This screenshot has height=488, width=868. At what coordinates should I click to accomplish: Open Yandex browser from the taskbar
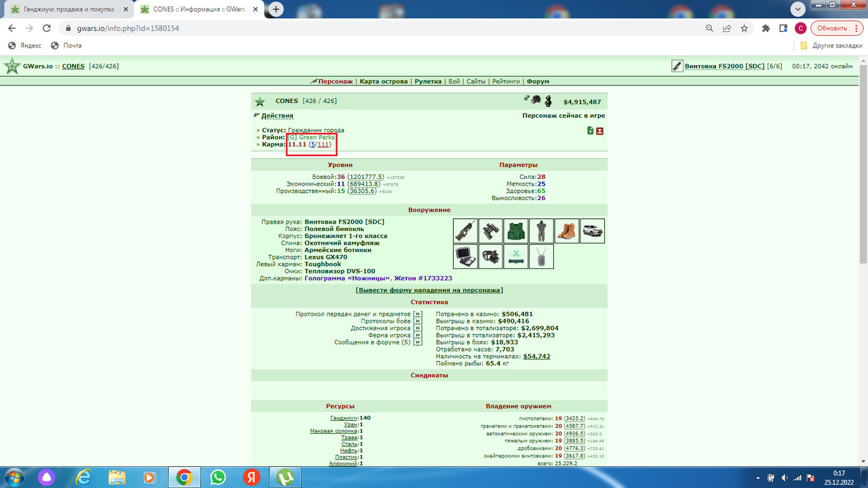(x=252, y=477)
